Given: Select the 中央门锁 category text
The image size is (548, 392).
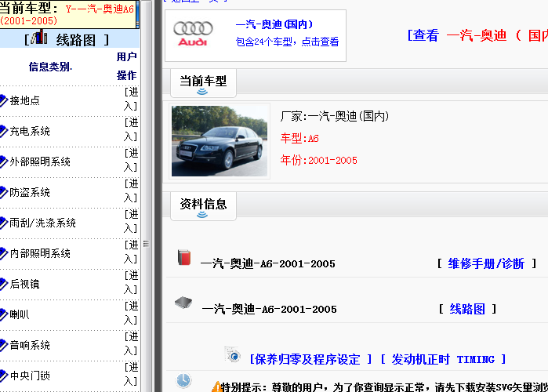Looking at the screenshot, I should point(30,376).
